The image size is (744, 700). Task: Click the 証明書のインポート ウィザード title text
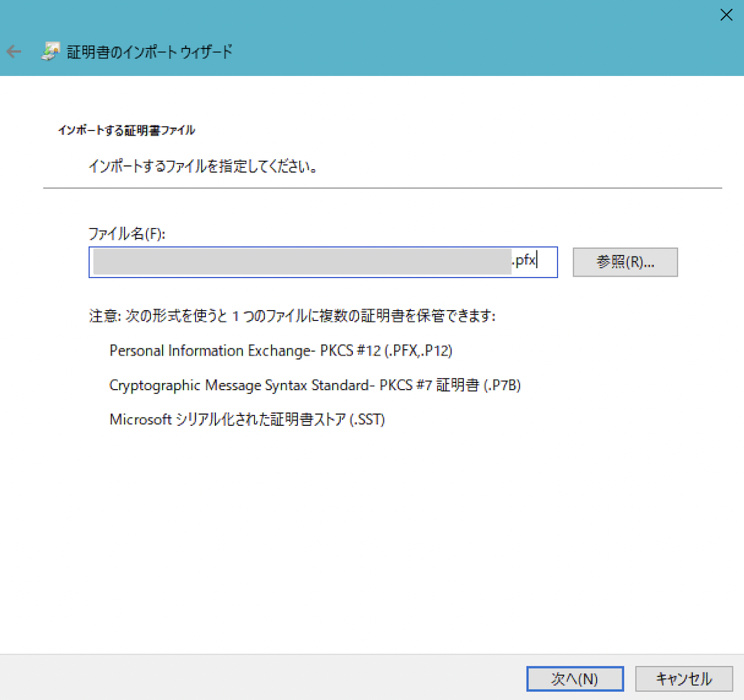tap(150, 52)
